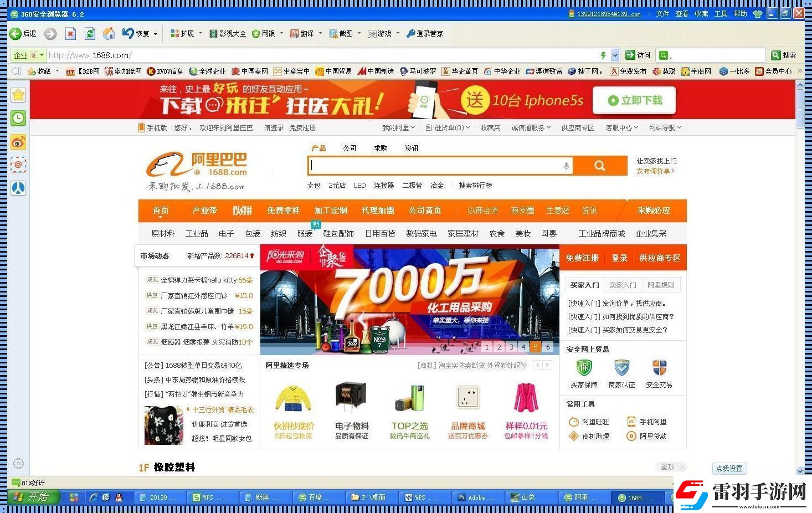Click the 免费注册 registration link
The width and height of the screenshot is (812, 513).
tap(302, 127)
